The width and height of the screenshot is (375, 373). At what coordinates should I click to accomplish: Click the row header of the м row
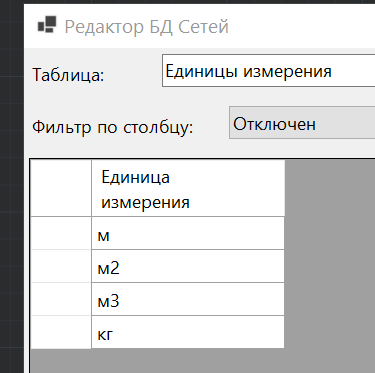click(61, 233)
